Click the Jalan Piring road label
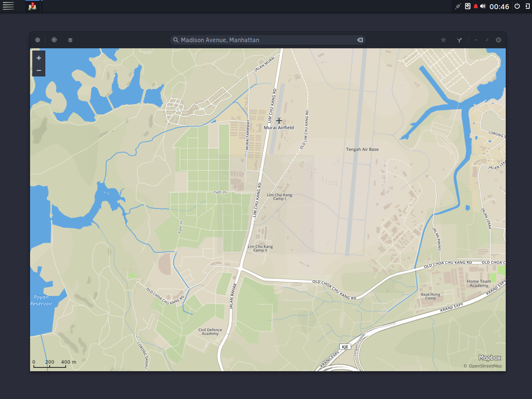This screenshot has height=399, width=532. click(436, 239)
